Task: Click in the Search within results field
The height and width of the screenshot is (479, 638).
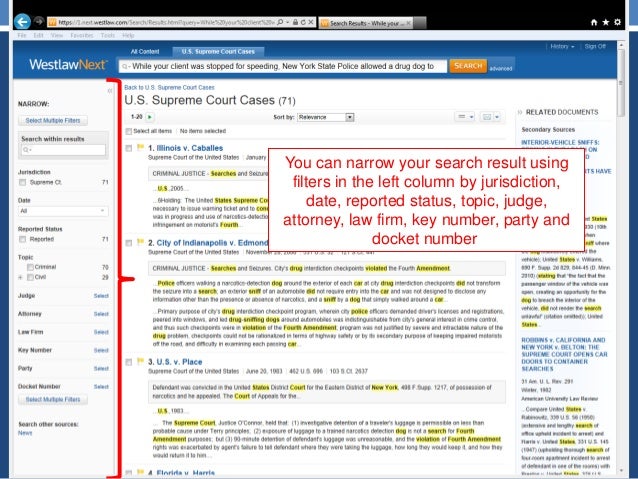Action: point(63,150)
